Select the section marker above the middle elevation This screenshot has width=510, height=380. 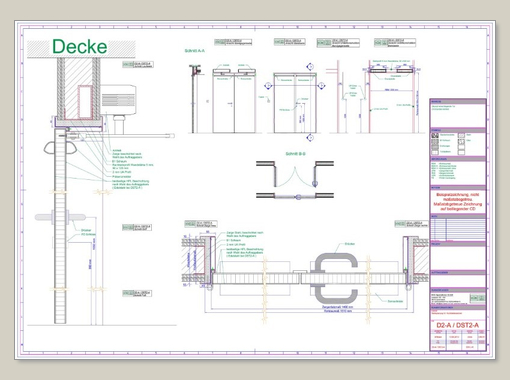pos(310,67)
